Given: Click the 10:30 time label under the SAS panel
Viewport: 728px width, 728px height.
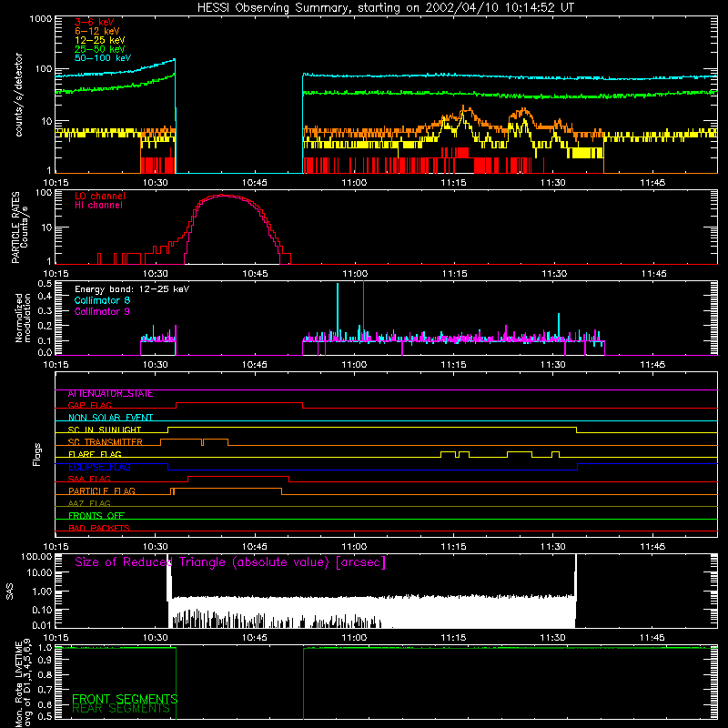Looking at the screenshot, I should (x=155, y=638).
